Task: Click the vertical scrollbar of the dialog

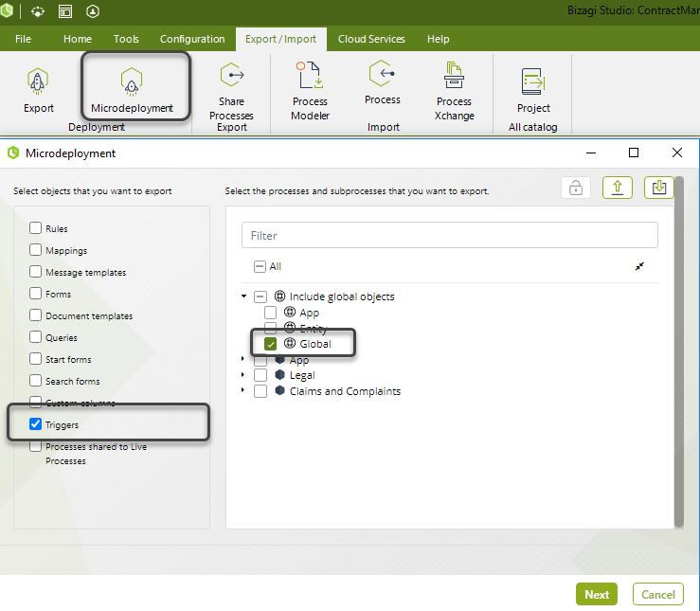Action: pyautogui.click(x=679, y=351)
